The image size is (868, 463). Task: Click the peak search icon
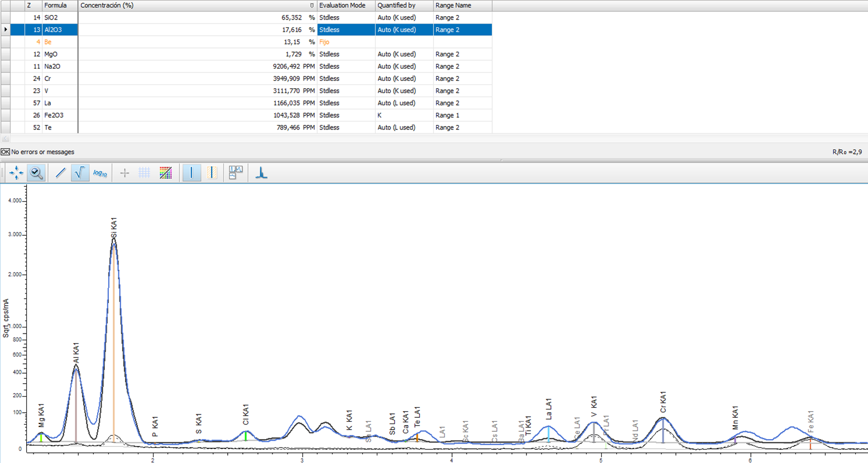tap(261, 173)
